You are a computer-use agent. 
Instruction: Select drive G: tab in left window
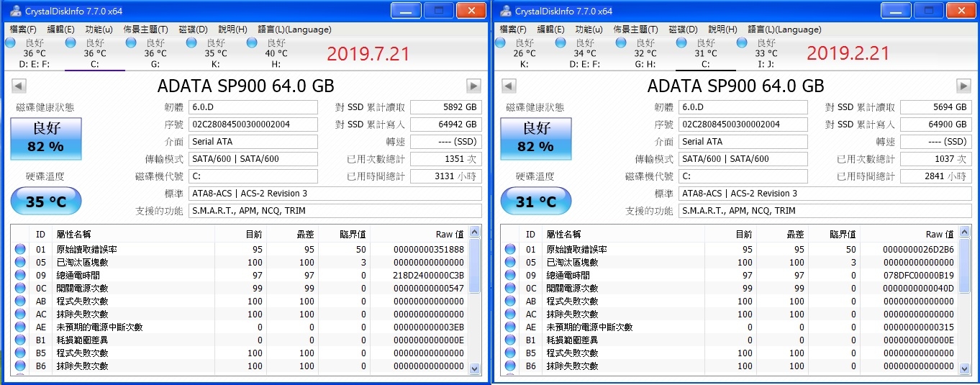155,53
